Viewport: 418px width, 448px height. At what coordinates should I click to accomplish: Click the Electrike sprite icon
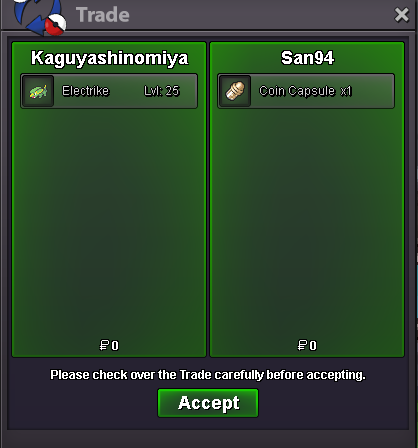38,91
